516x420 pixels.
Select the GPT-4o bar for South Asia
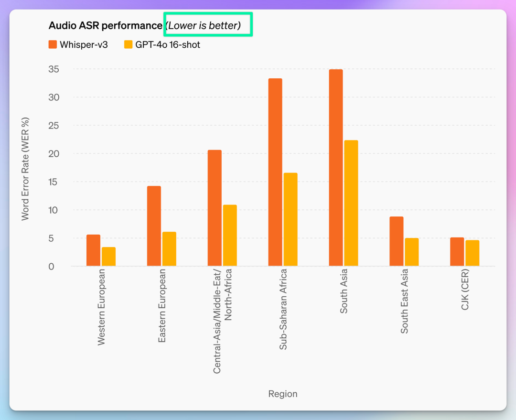point(351,203)
